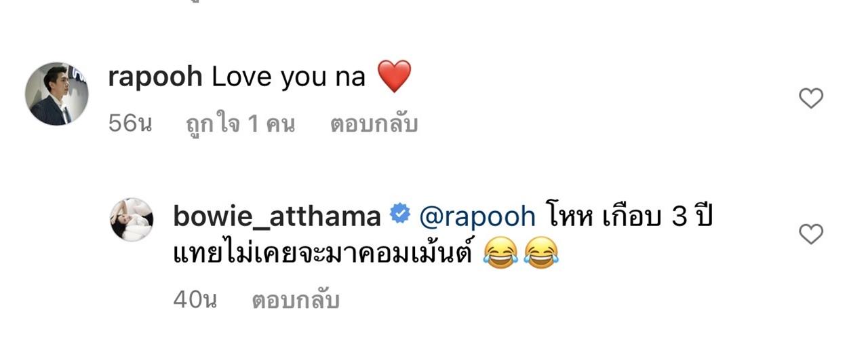Open bowie_atthama's profile picture
Image resolution: width=868 pixels, height=359 pixels.
(x=132, y=219)
